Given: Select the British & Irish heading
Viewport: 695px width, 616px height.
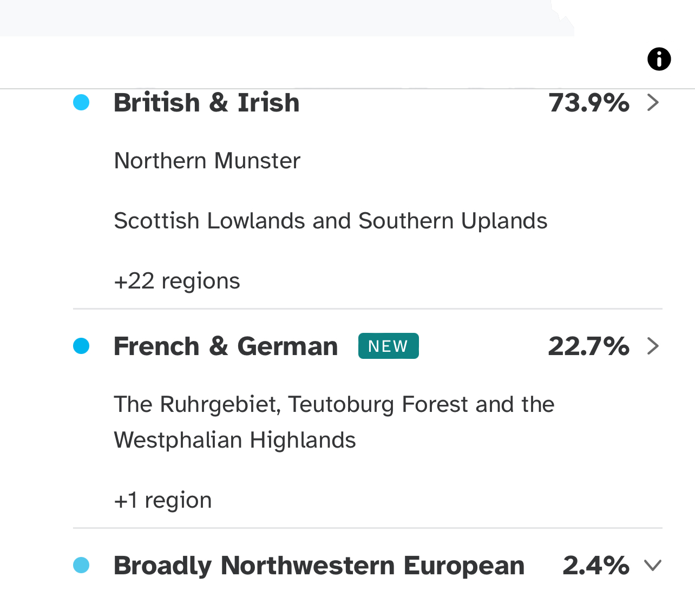Looking at the screenshot, I should point(206,103).
